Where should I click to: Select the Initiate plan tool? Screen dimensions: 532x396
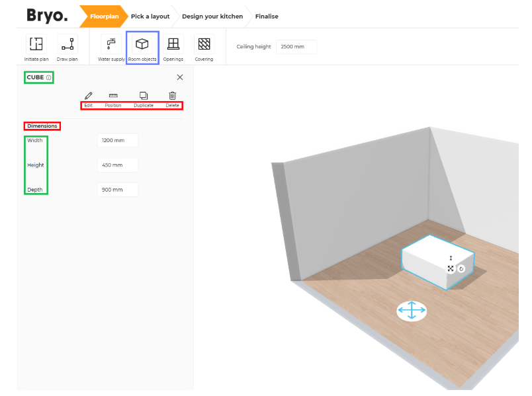pyautogui.click(x=36, y=44)
